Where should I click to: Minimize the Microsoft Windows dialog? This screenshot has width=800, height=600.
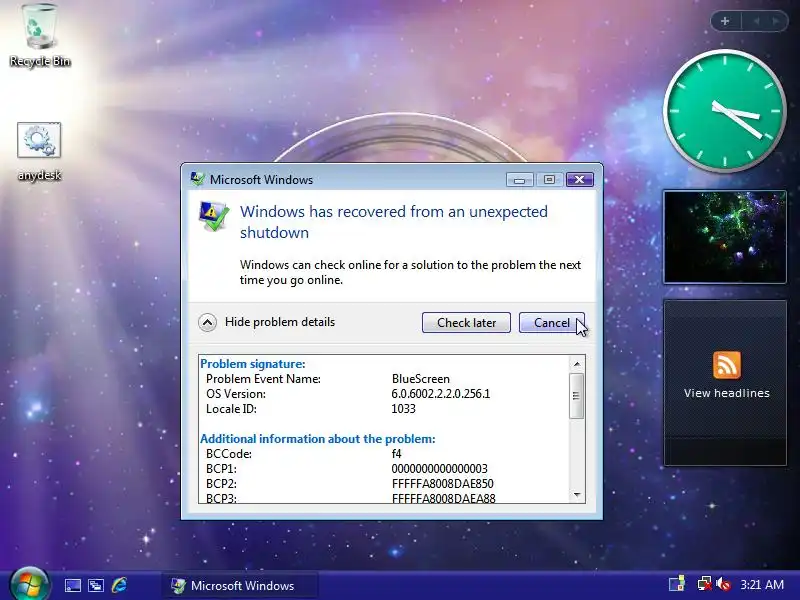(x=519, y=180)
